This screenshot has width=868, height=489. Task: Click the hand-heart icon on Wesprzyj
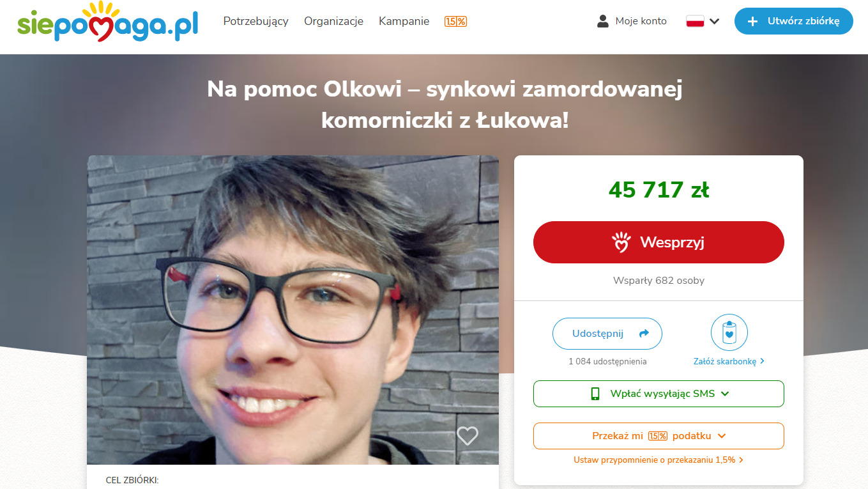coord(621,242)
